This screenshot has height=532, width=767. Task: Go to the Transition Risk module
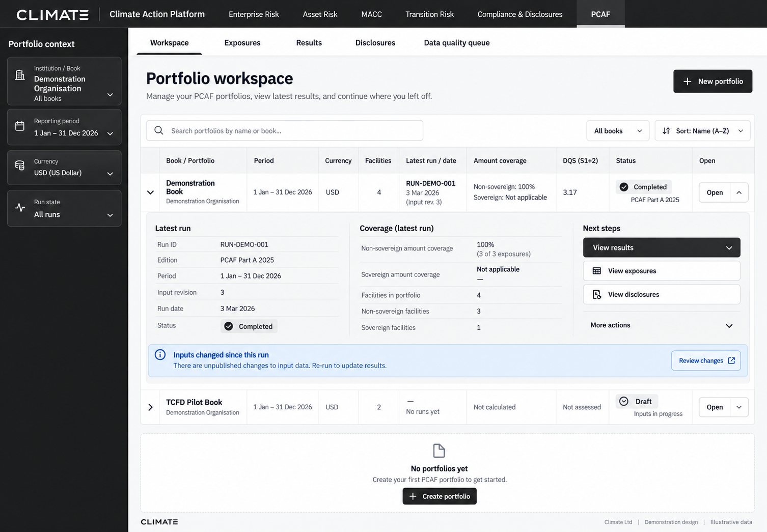(x=429, y=14)
